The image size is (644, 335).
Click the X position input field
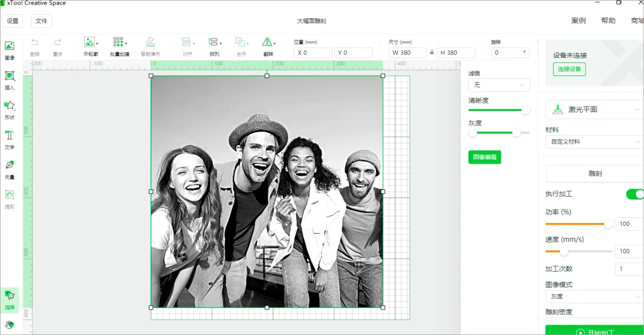pyautogui.click(x=313, y=53)
